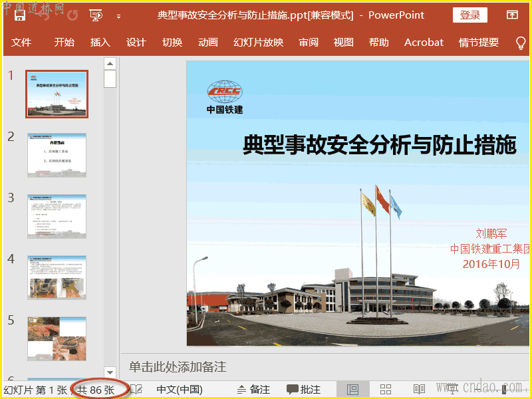This screenshot has height=399, width=532.
Task: Click the Redo/Repeat icon in the quick access toolbar
Action: pos(72,15)
